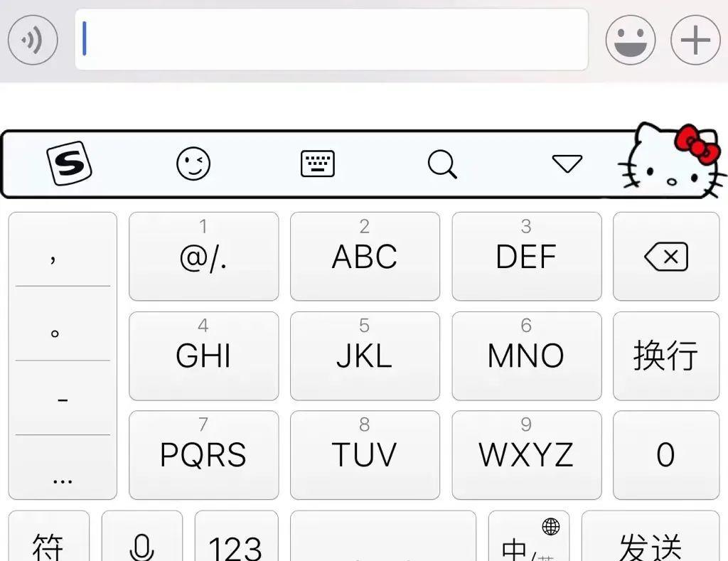
Task: Tap the magnifier search icon
Action: pyautogui.click(x=442, y=164)
